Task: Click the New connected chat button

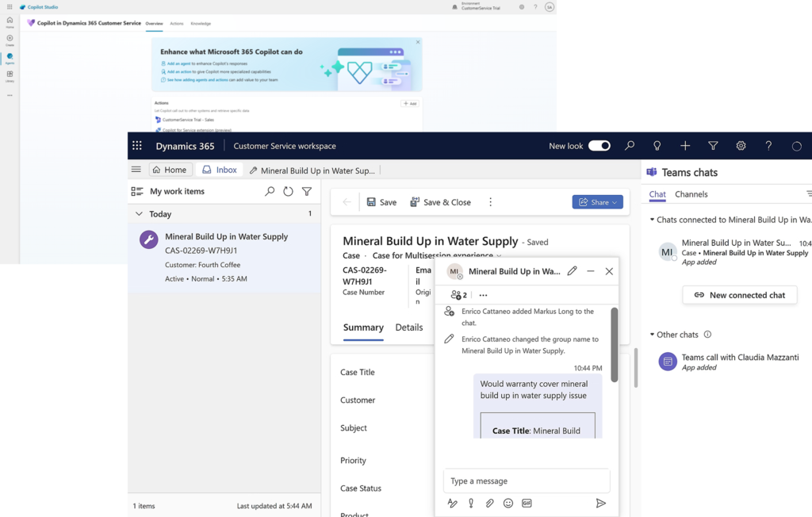Action: [740, 295]
